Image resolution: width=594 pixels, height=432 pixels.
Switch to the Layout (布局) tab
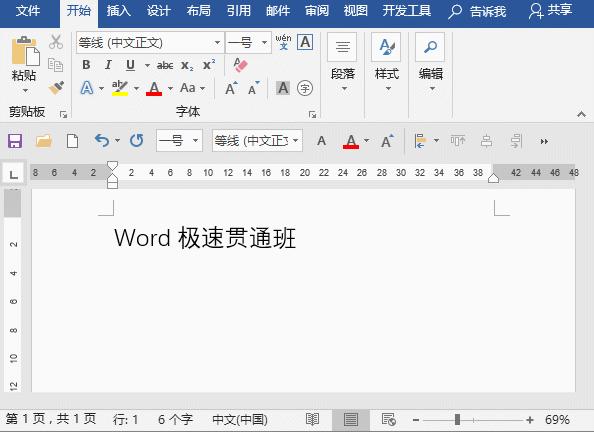click(199, 11)
